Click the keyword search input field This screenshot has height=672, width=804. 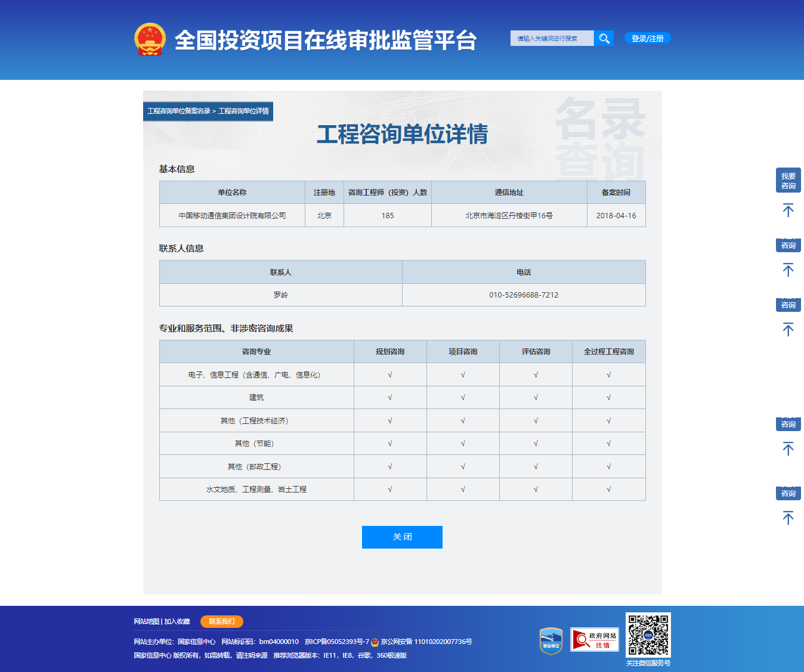(552, 38)
